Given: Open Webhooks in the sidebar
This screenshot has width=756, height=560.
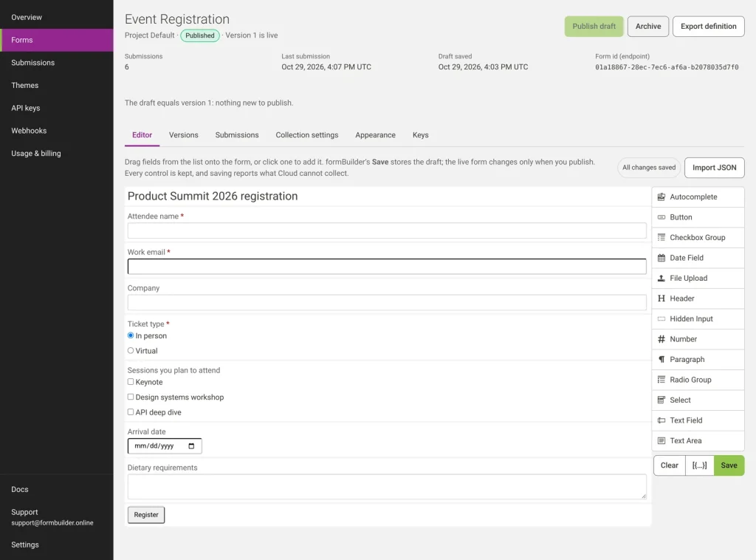Looking at the screenshot, I should pos(56,131).
